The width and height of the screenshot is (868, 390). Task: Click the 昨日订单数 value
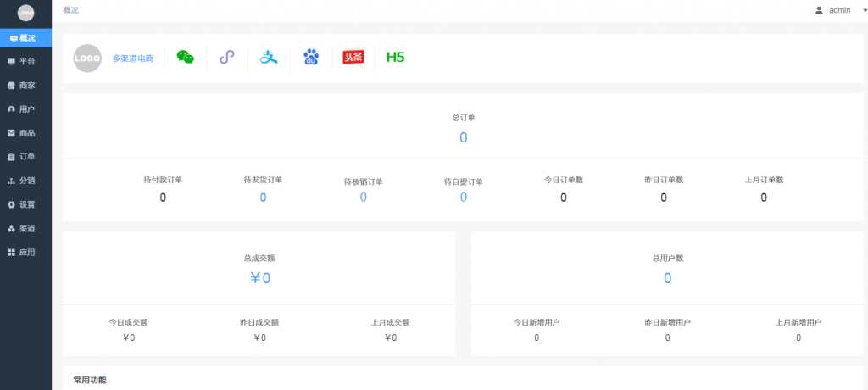(664, 198)
